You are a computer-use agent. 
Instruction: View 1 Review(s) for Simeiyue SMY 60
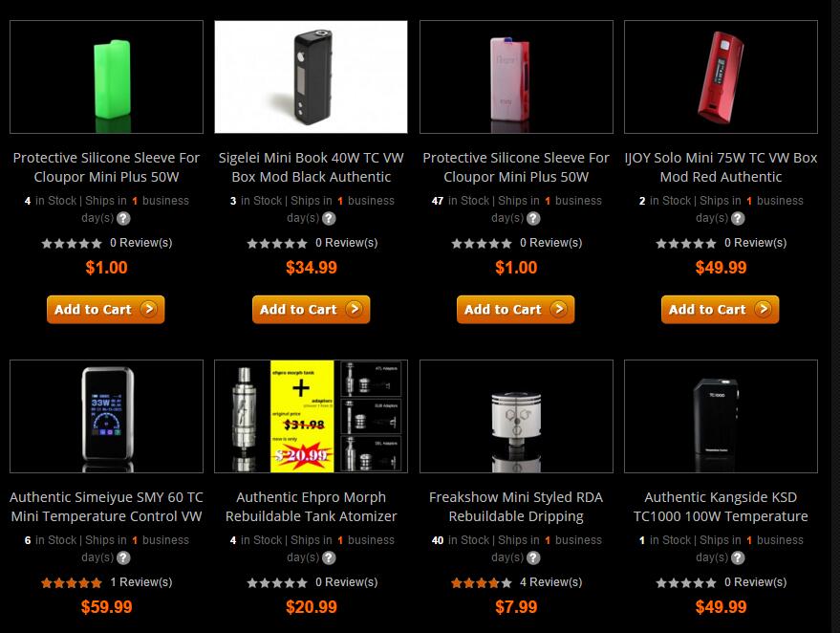pos(140,582)
